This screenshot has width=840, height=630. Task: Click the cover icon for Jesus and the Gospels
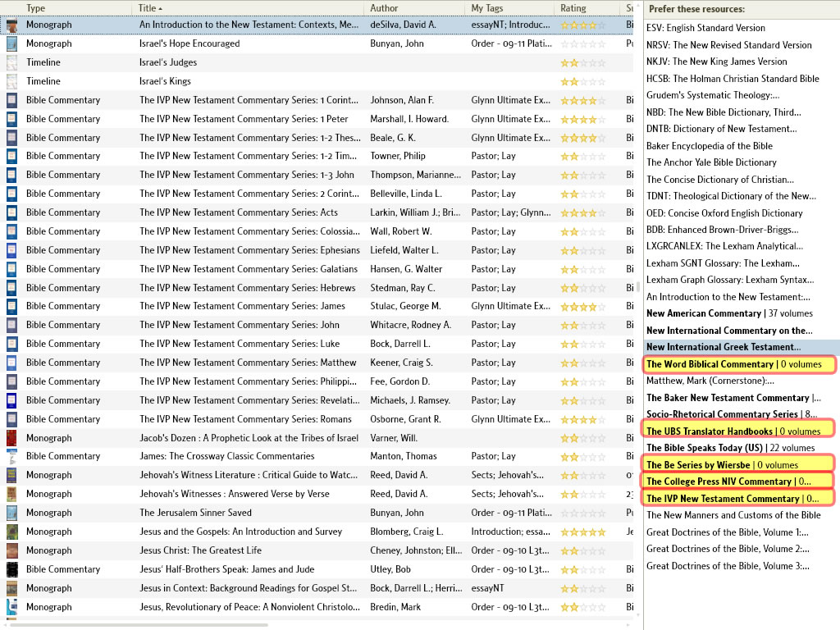pyautogui.click(x=11, y=532)
